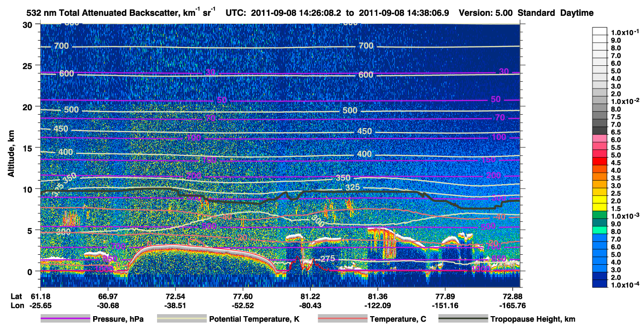Viewport: 644px width, 330px height.
Task: Click the magenta Pressure legend line sample
Action: [65, 319]
